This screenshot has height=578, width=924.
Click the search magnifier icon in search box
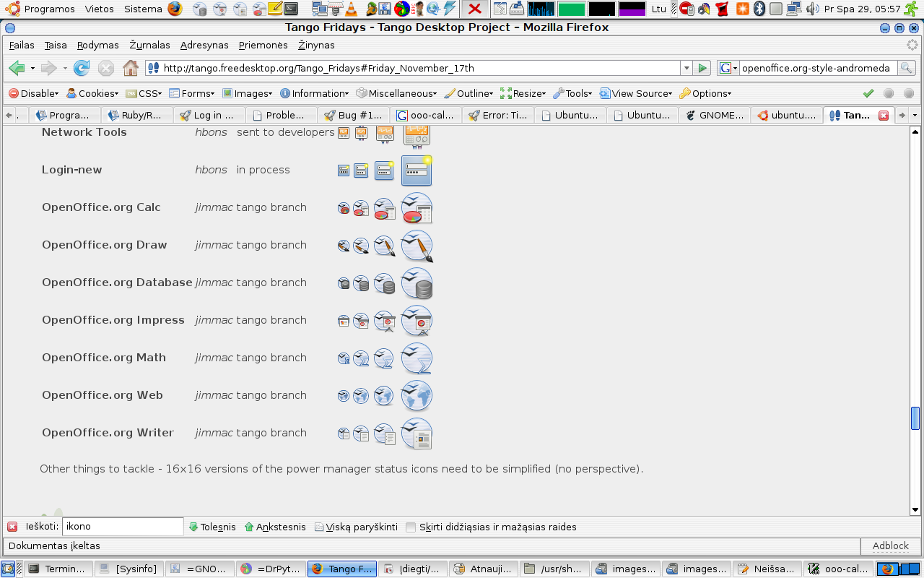pyautogui.click(x=906, y=69)
